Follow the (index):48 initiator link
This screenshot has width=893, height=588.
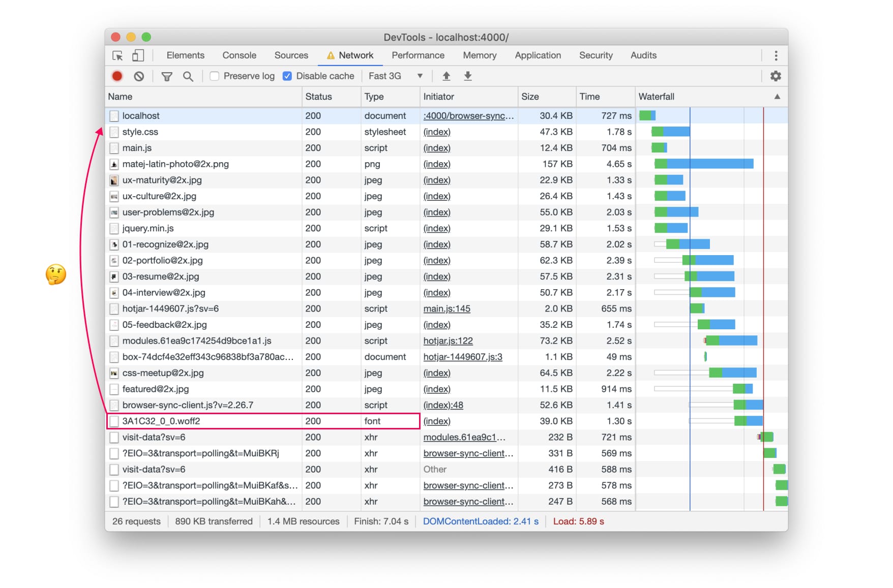443,406
